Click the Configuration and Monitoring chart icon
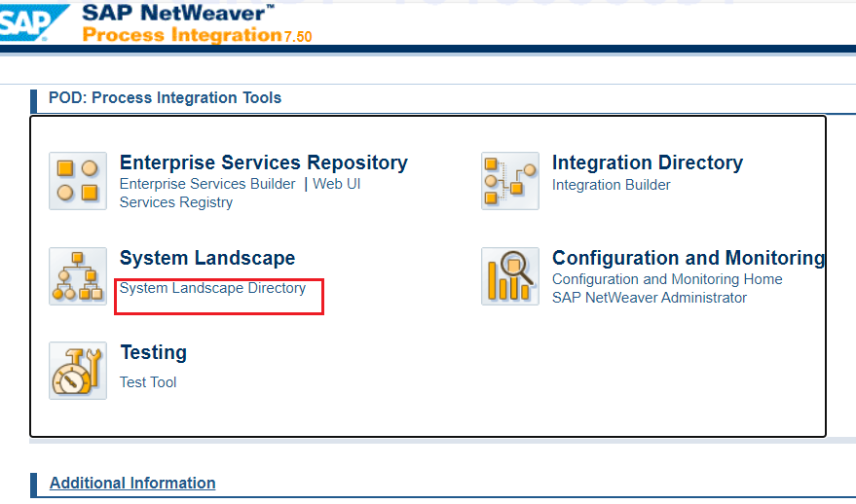The image size is (856, 504). click(510, 276)
